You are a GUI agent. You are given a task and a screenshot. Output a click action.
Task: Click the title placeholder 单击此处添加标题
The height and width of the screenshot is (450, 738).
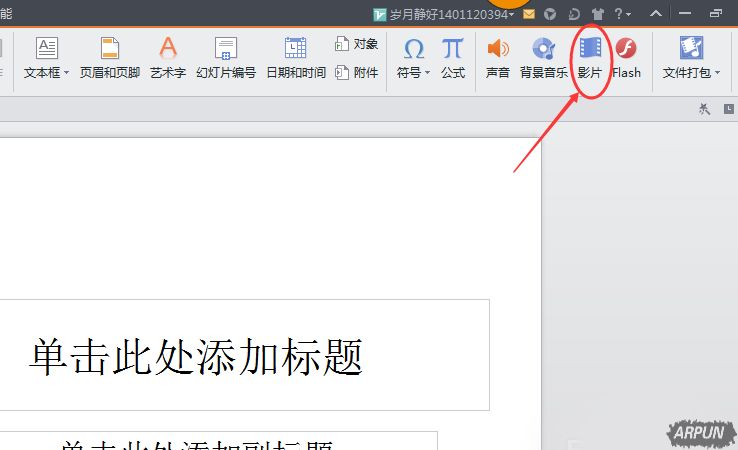tap(196, 356)
